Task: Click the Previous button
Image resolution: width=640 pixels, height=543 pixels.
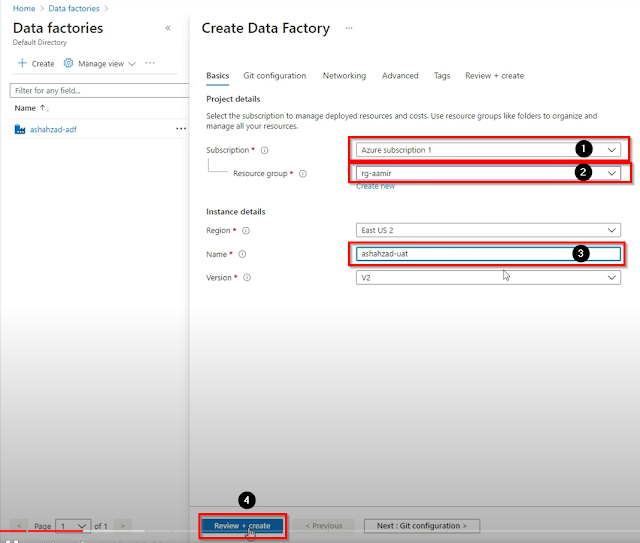Action: pyautogui.click(x=324, y=525)
